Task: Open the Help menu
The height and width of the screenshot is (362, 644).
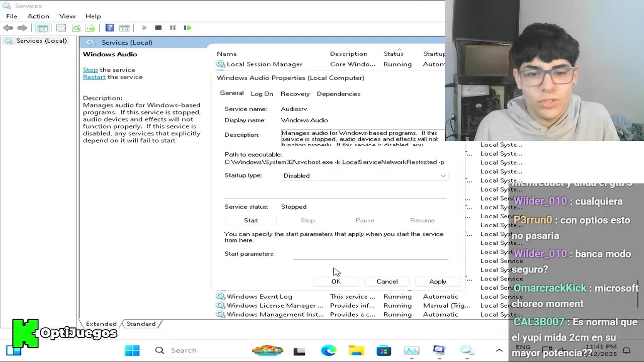Action: tap(93, 16)
